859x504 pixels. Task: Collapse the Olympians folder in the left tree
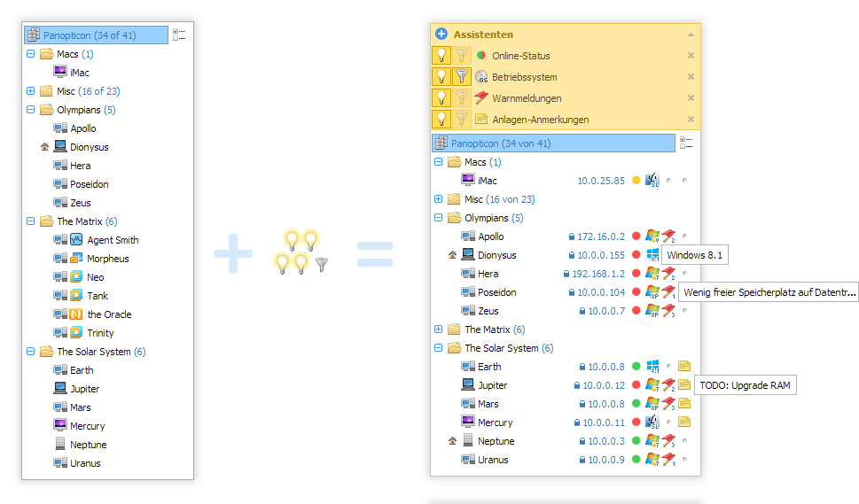[31, 110]
